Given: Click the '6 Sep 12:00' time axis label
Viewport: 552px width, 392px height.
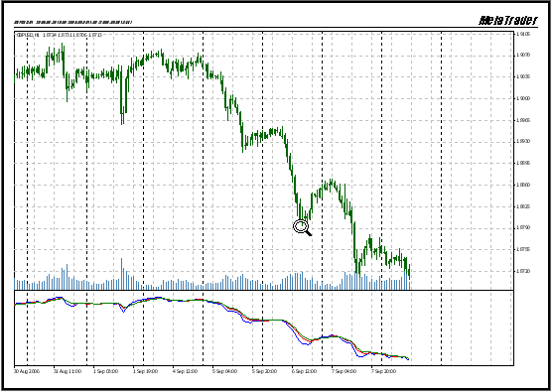Looking at the screenshot, I should [304, 371].
